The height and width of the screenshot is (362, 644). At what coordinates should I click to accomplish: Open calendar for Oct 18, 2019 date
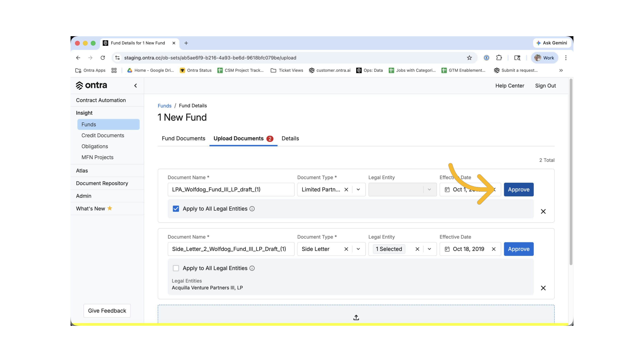click(447, 249)
